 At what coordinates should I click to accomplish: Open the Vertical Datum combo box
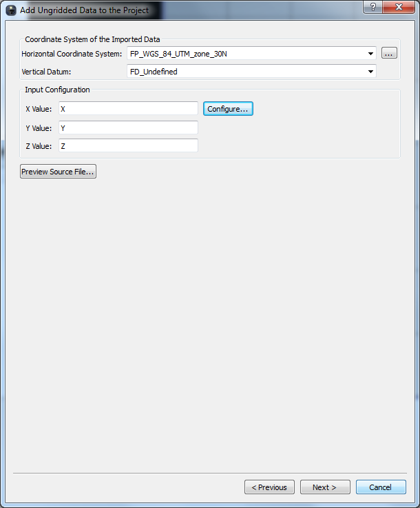[251, 71]
